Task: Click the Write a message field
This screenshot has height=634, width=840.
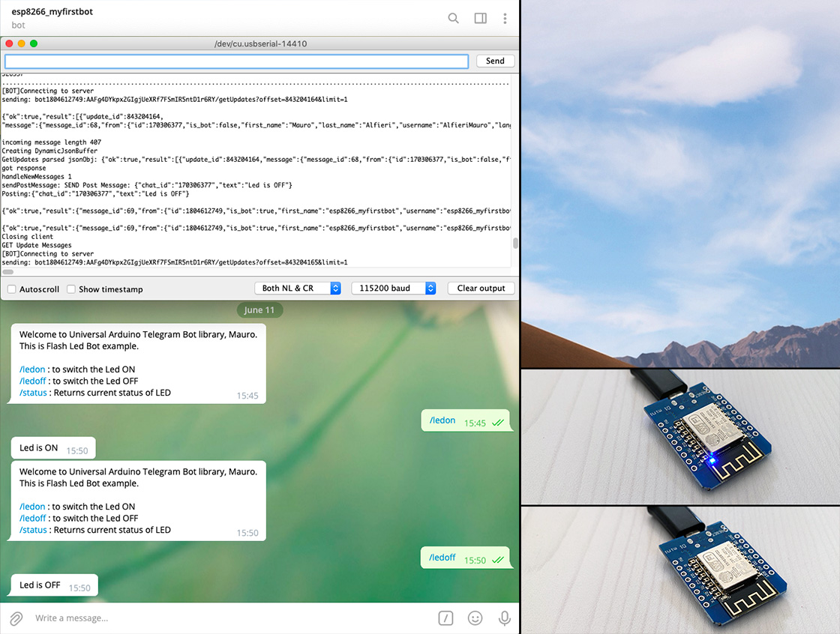Action: (225, 618)
